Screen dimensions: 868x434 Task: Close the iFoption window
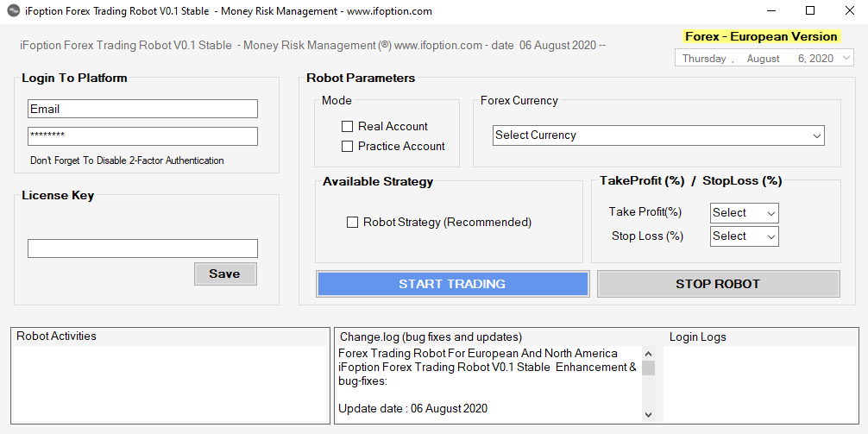tap(849, 10)
